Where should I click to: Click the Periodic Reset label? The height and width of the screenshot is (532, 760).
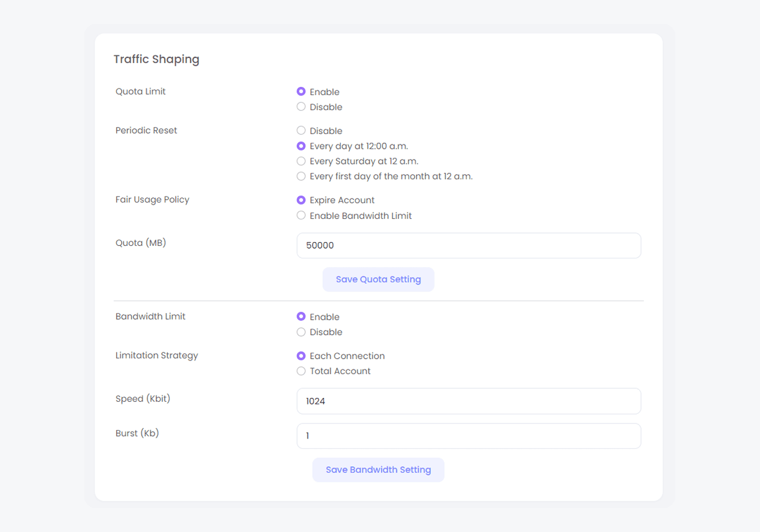pos(146,130)
